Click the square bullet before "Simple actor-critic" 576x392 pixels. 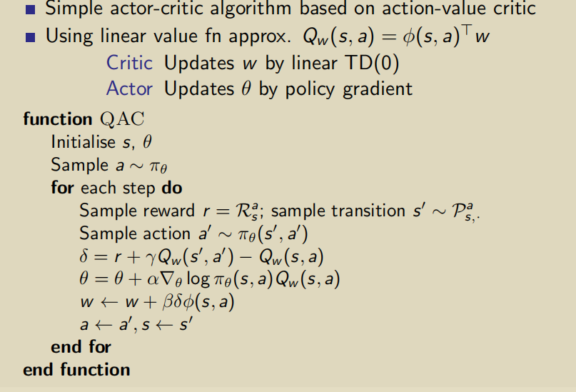pyautogui.click(x=29, y=11)
